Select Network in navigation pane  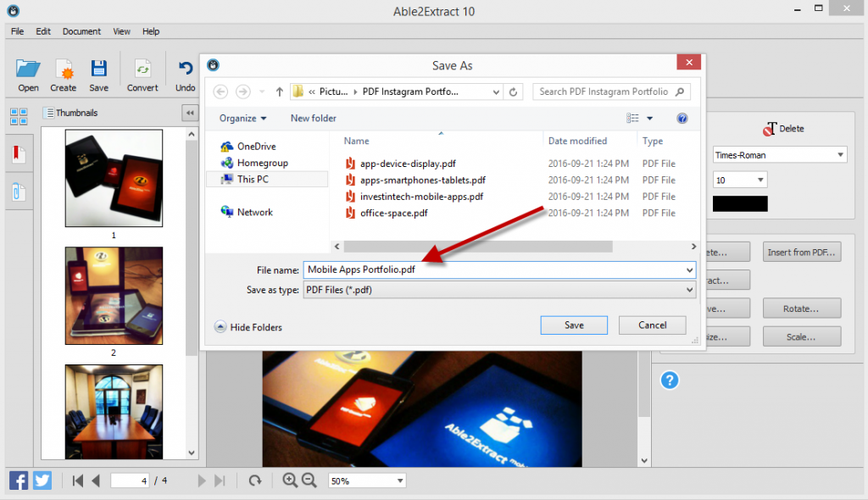(247, 212)
